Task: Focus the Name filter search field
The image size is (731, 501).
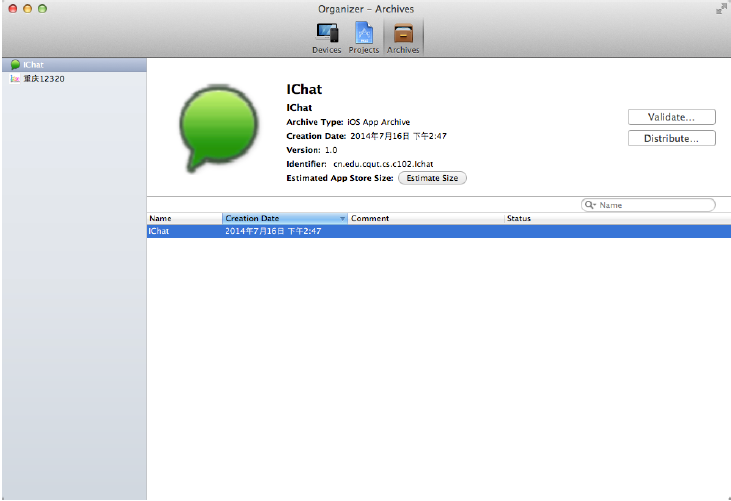Action: [654, 205]
